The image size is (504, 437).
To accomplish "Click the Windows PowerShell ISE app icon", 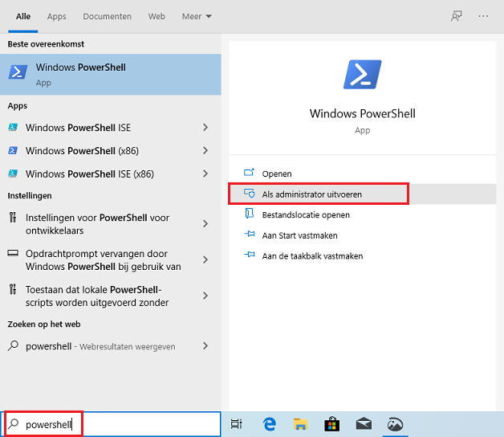I will [x=13, y=128].
